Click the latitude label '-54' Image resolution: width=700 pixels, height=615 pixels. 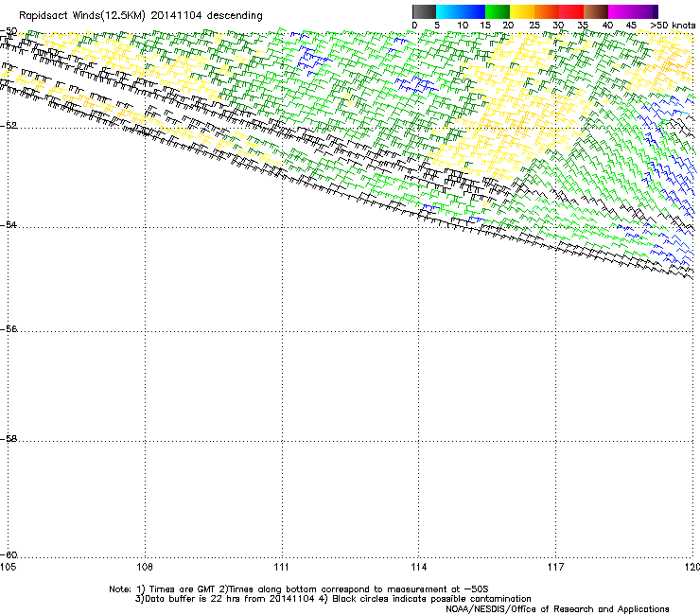pos(9,224)
